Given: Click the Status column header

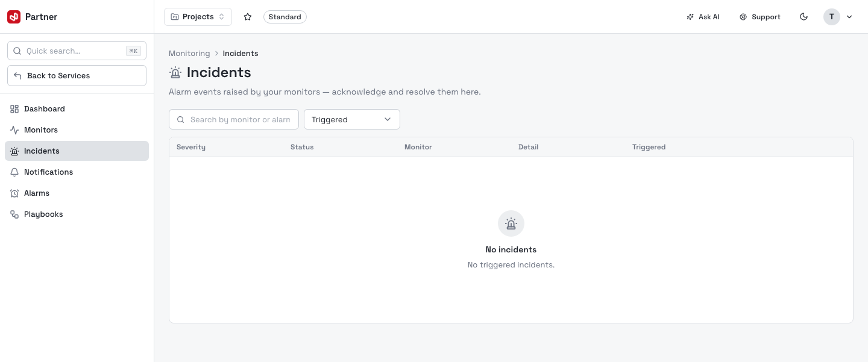Looking at the screenshot, I should pyautogui.click(x=302, y=147).
